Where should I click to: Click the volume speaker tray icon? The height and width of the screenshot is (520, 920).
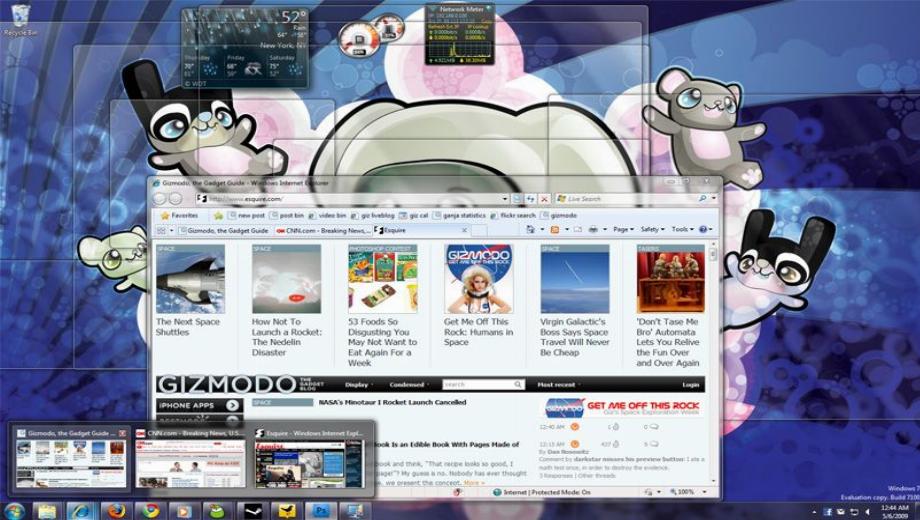click(867, 512)
